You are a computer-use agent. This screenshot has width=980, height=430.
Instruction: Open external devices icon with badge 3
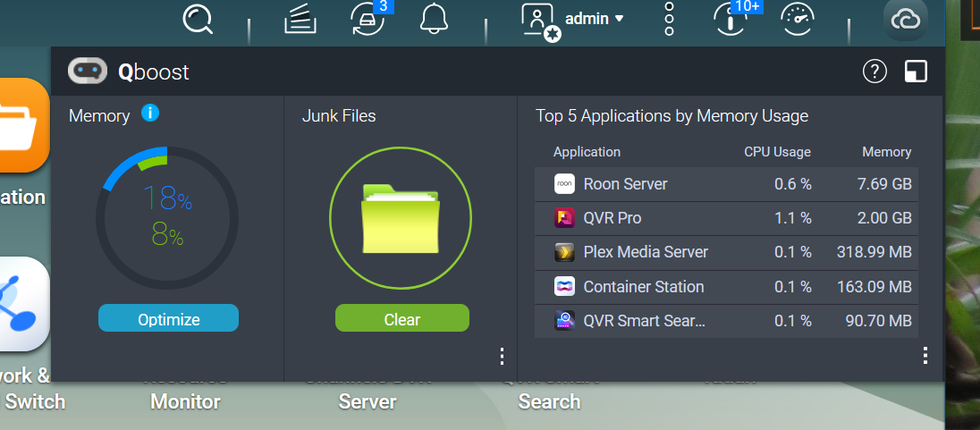368,18
